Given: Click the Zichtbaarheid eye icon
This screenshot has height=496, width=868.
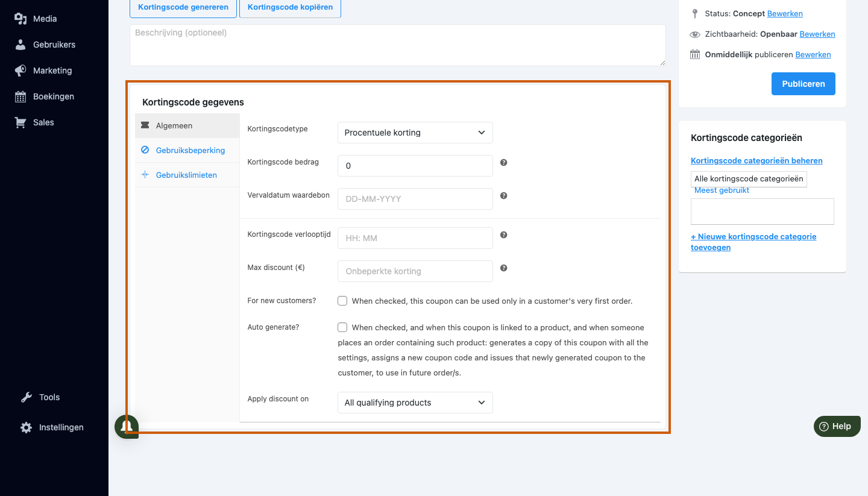Looking at the screenshot, I should (695, 34).
